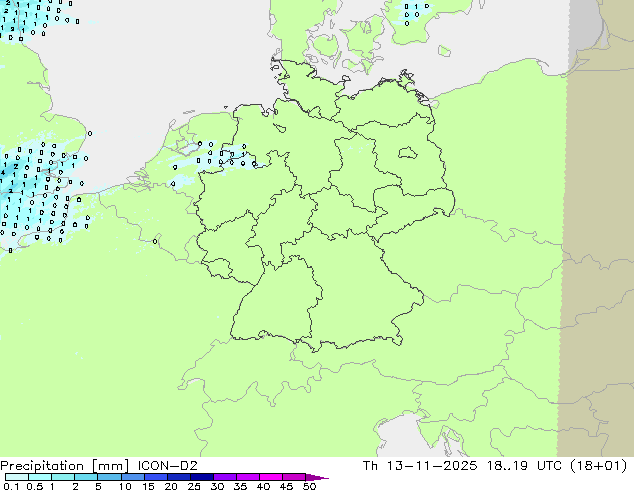Viewport: 634px width, 490px height.
Task: Click the 1–2 mm legend color swatch
Action: pos(63,477)
